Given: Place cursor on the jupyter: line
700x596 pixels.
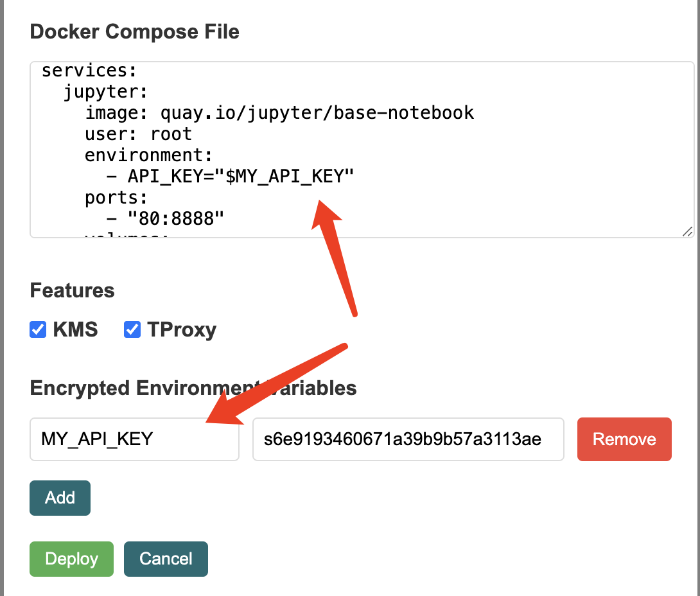Looking at the screenshot, I should click(x=105, y=92).
